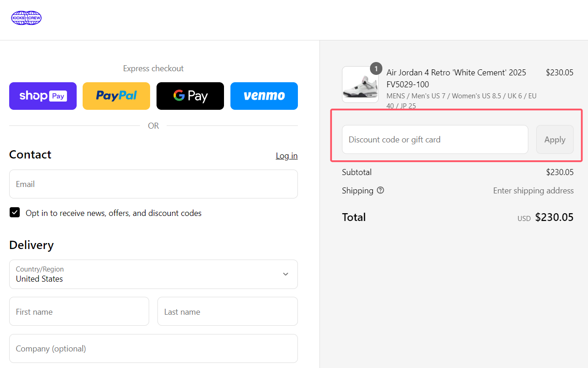This screenshot has width=588, height=368.
Task: Click the Log in link
Action: coord(286,156)
